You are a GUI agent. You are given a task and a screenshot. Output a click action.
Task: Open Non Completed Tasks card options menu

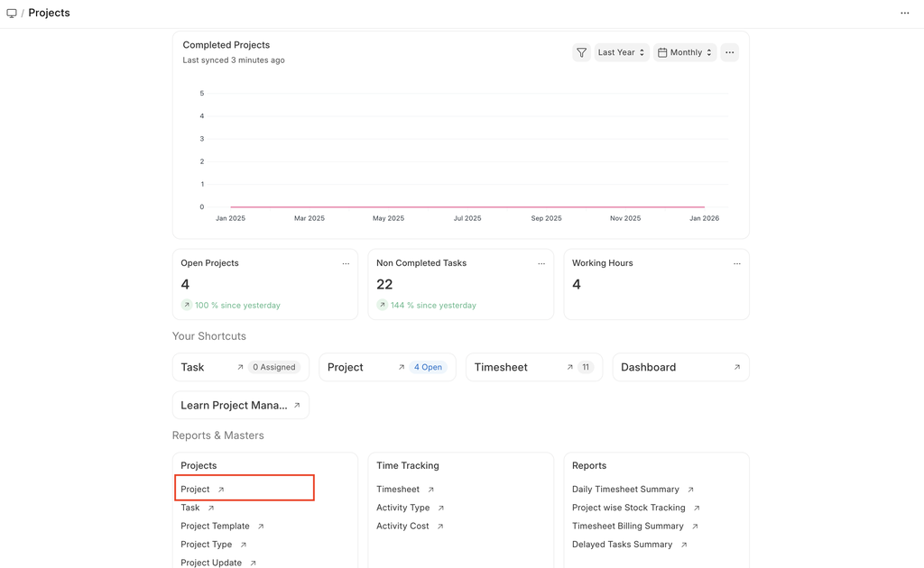coord(541,263)
